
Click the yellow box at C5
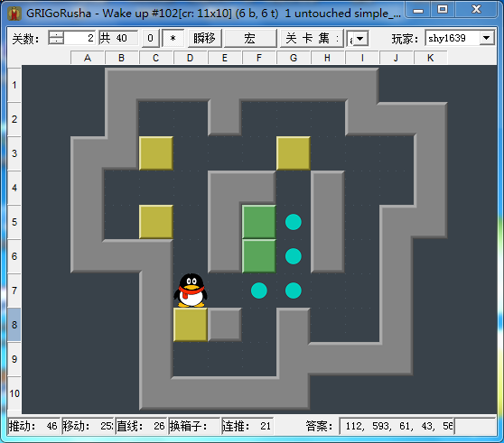click(156, 222)
